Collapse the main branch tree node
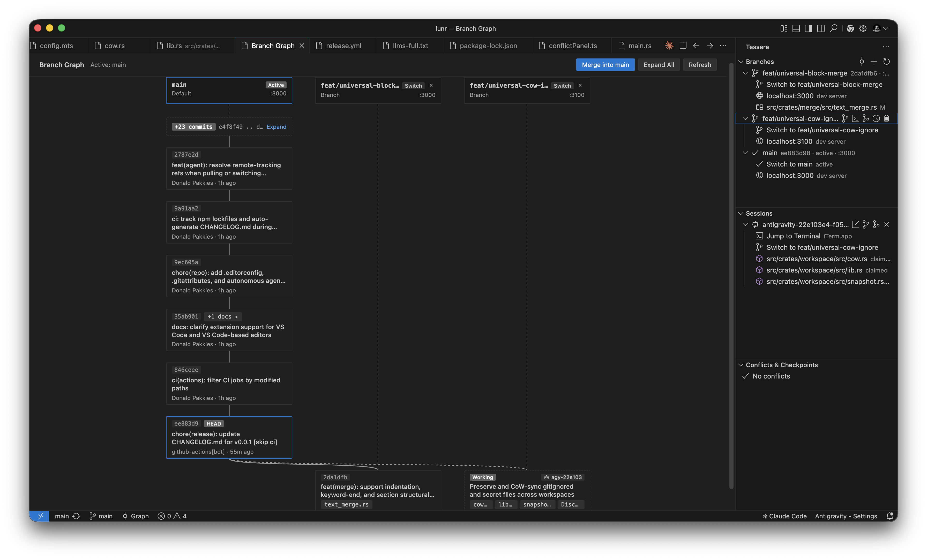927x560 pixels. pyautogui.click(x=745, y=153)
